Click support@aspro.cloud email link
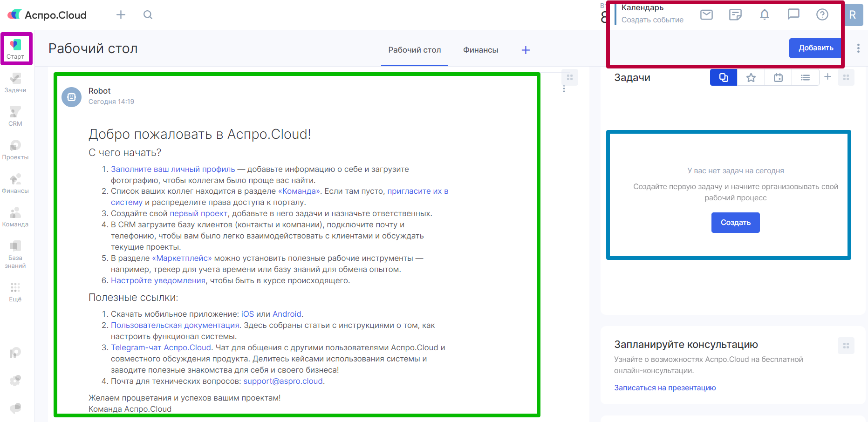Viewport: 868px width, 422px height. pyautogui.click(x=283, y=381)
